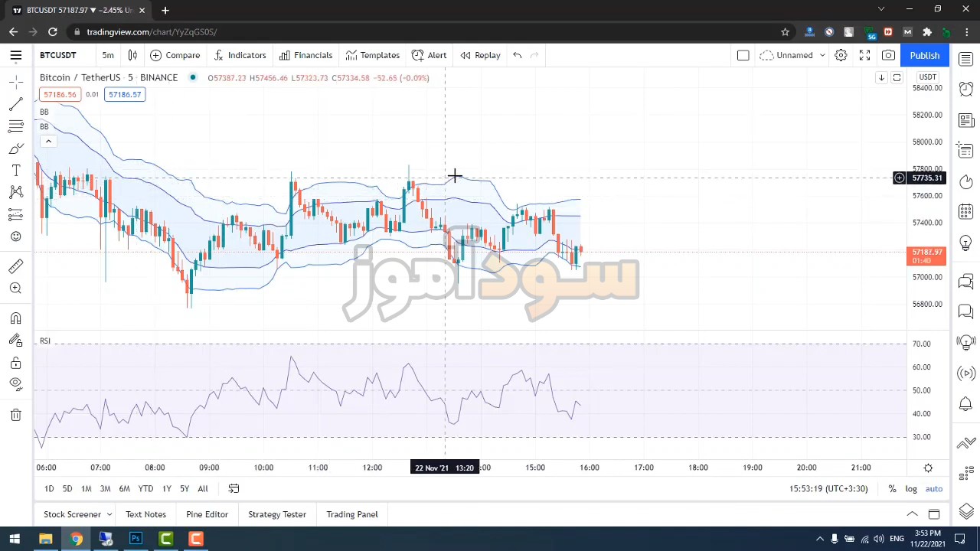
Task: Open the hotlists panel
Action: 966,181
